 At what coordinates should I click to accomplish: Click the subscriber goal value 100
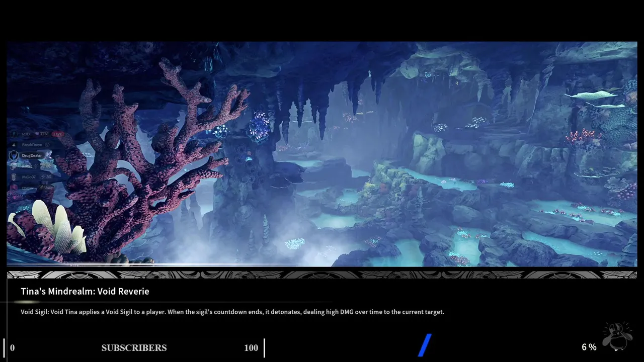click(x=251, y=348)
